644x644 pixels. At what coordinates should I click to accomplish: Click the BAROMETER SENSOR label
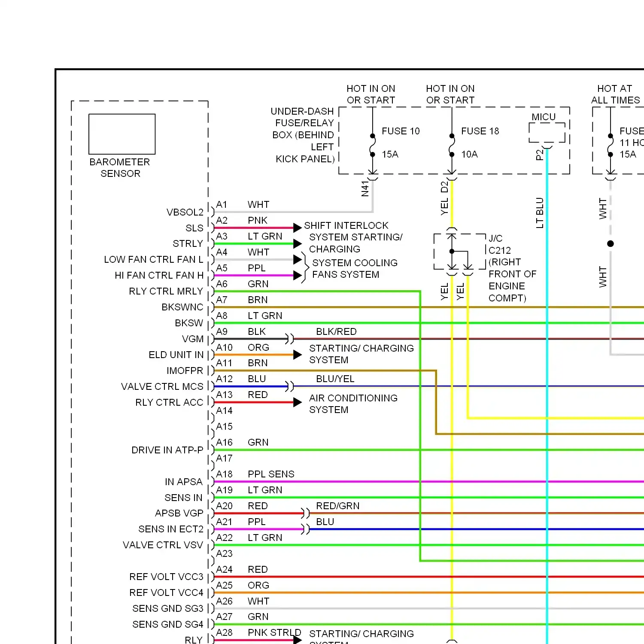[120, 168]
